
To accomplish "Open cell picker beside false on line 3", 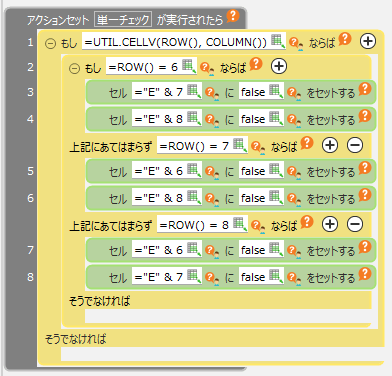I will 276,91.
